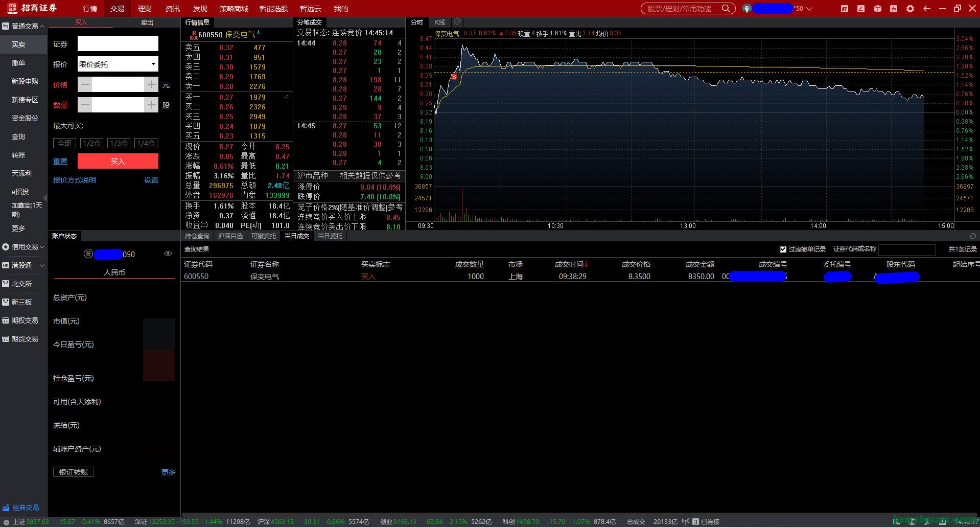Click the back arrow icon in title bar

tap(927, 9)
